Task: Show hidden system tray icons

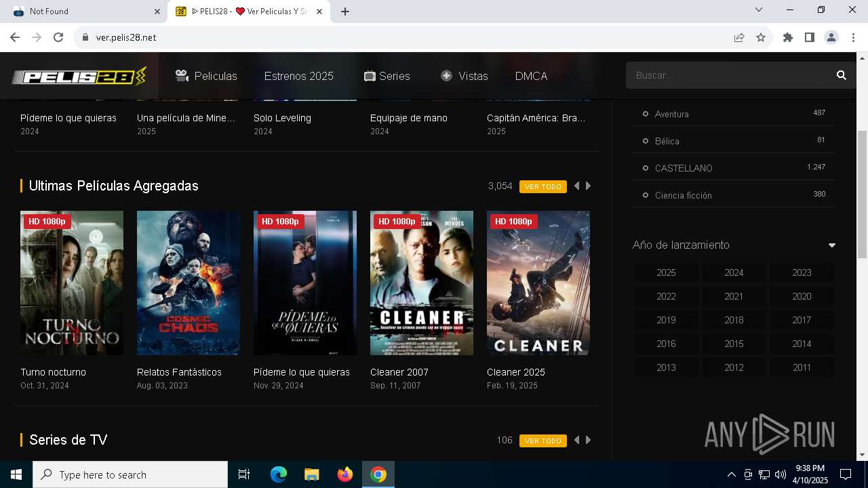Action: point(731,474)
